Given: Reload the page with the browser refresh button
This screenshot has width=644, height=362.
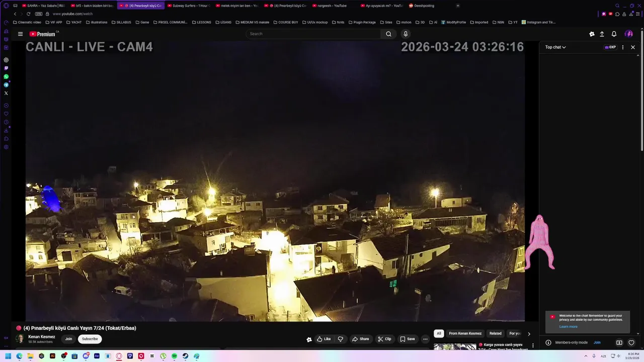Looking at the screenshot, I should tap(29, 14).
